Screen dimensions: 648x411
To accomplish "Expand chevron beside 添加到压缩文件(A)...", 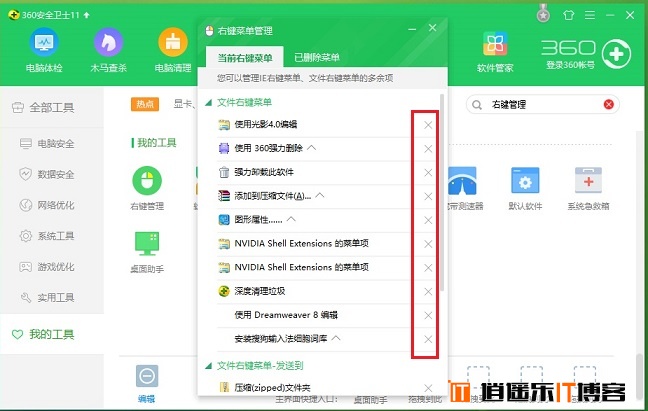I will click(x=320, y=195).
